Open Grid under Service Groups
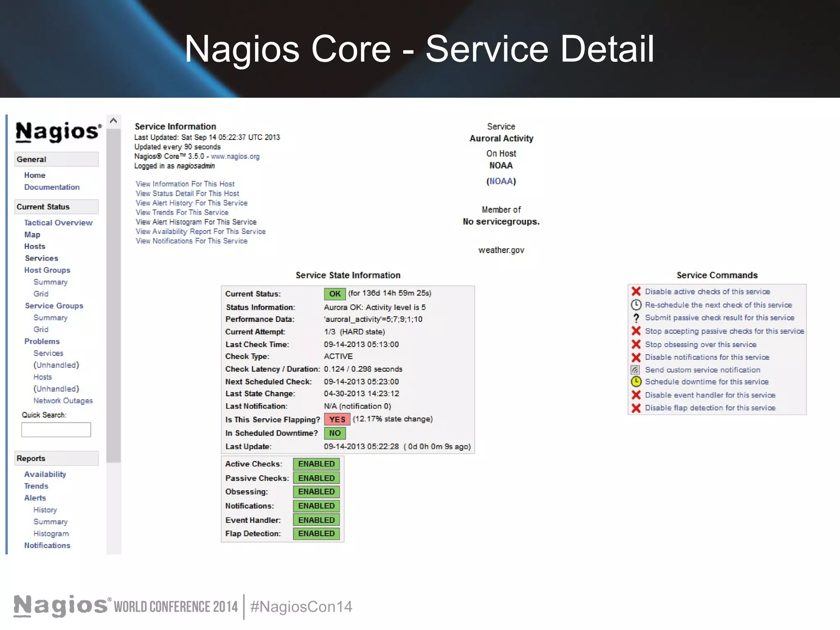Screen dimensions: 840x630 [x=41, y=330]
